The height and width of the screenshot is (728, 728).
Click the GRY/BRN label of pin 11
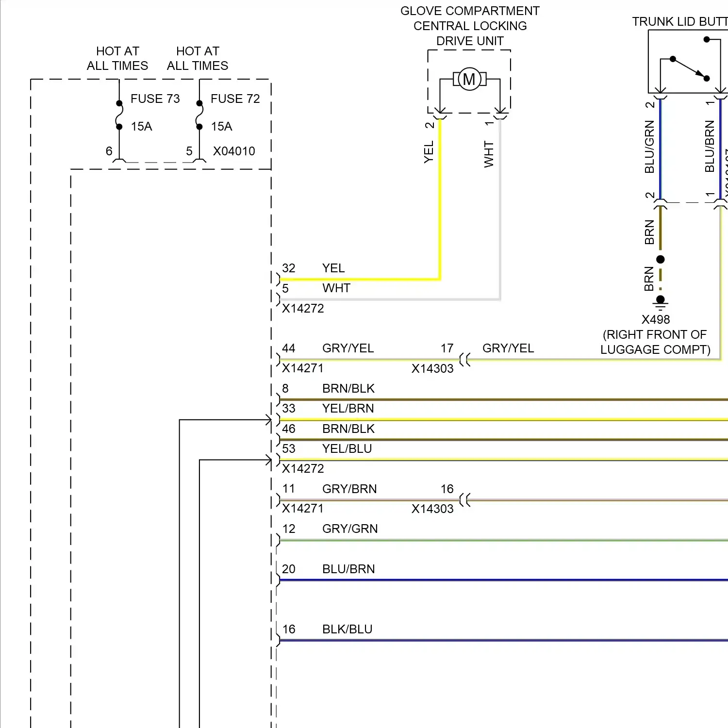pos(349,489)
